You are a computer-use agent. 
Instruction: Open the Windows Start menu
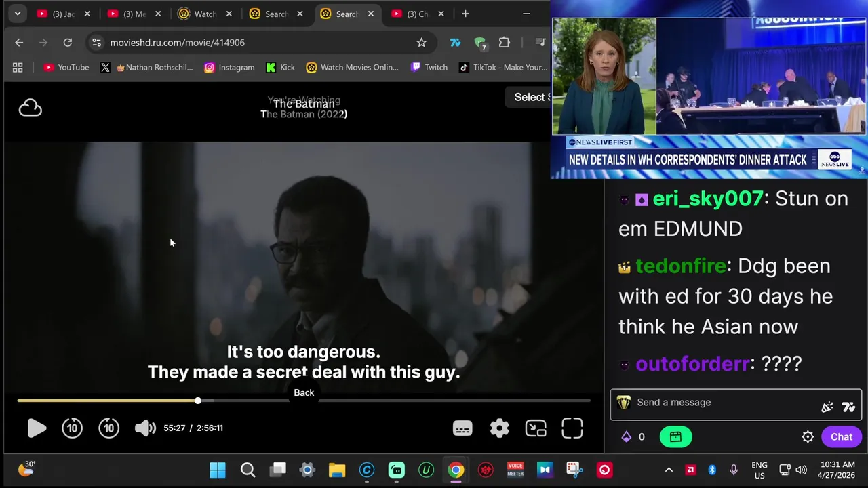click(x=218, y=470)
